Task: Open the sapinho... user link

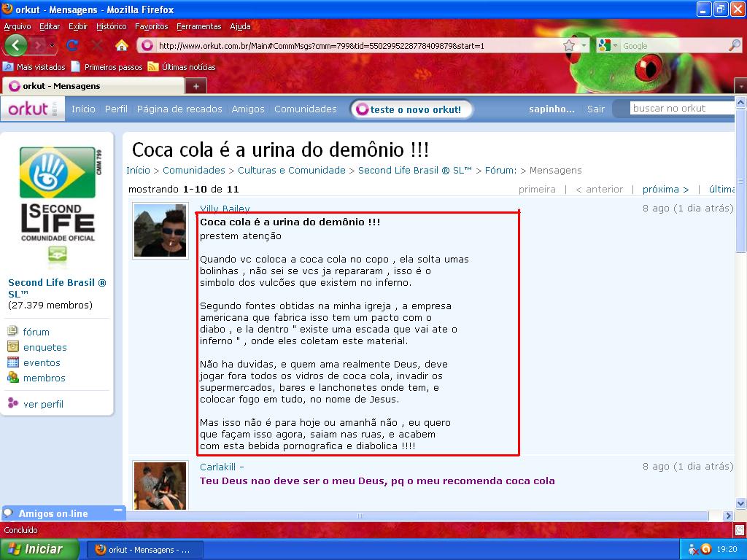Action: point(551,109)
